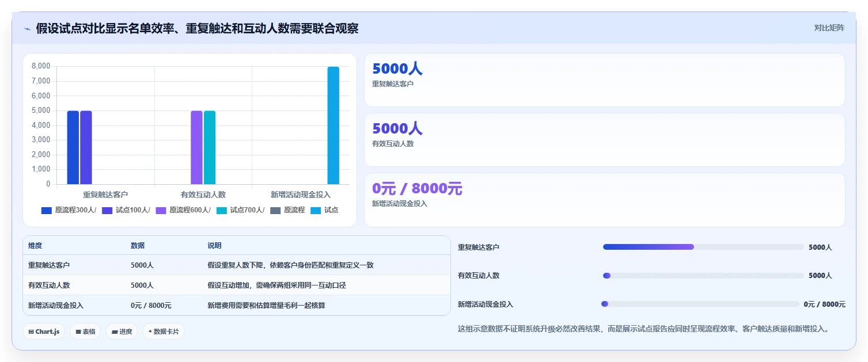Click the 假设互动增加 description cell
Image resolution: width=868 pixels, height=362 pixels.
(x=276, y=285)
